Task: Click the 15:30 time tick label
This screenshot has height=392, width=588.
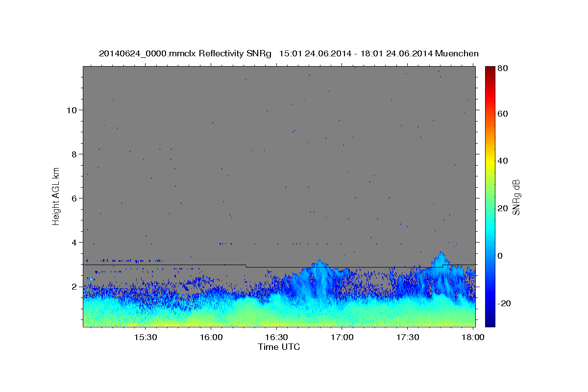Action: (x=146, y=337)
